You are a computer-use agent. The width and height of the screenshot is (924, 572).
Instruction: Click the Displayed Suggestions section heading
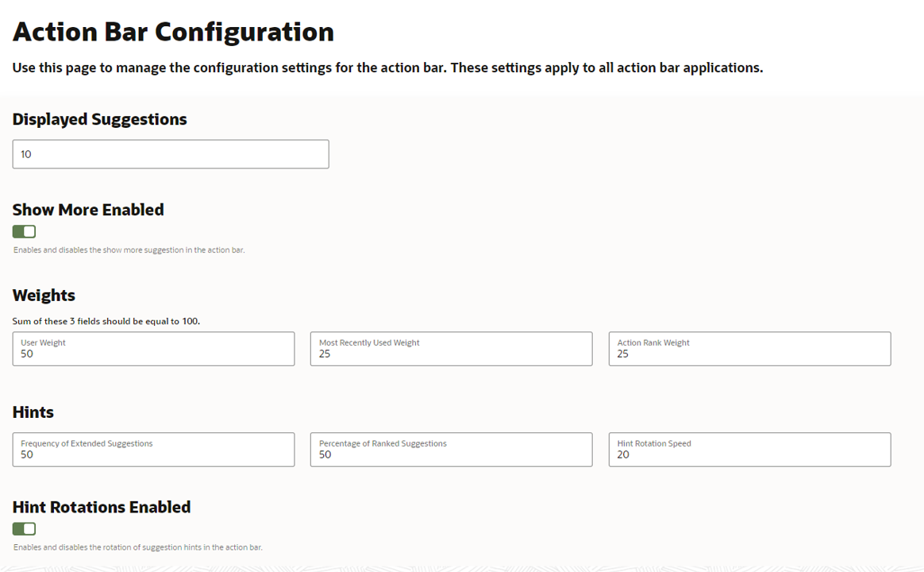[99, 119]
